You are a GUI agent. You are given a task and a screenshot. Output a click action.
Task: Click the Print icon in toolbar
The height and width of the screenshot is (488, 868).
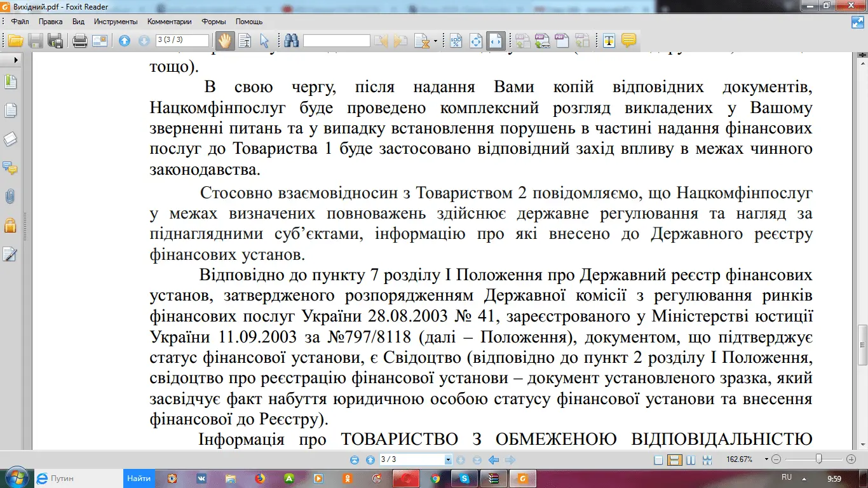(79, 41)
